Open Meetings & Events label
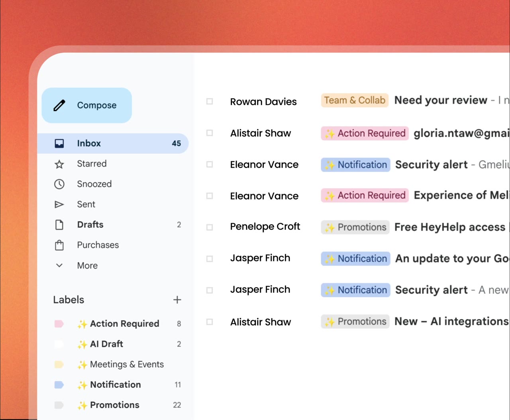The image size is (510, 420). pos(127,364)
